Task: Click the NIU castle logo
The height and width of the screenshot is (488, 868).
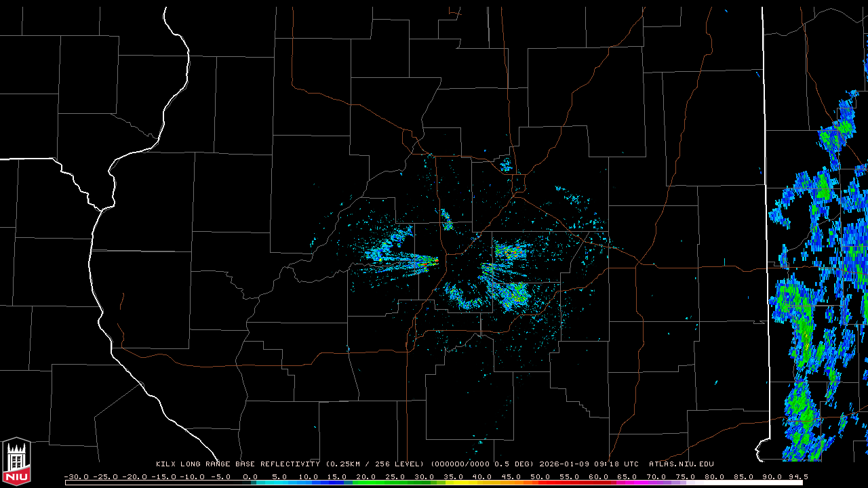Action: point(16,461)
